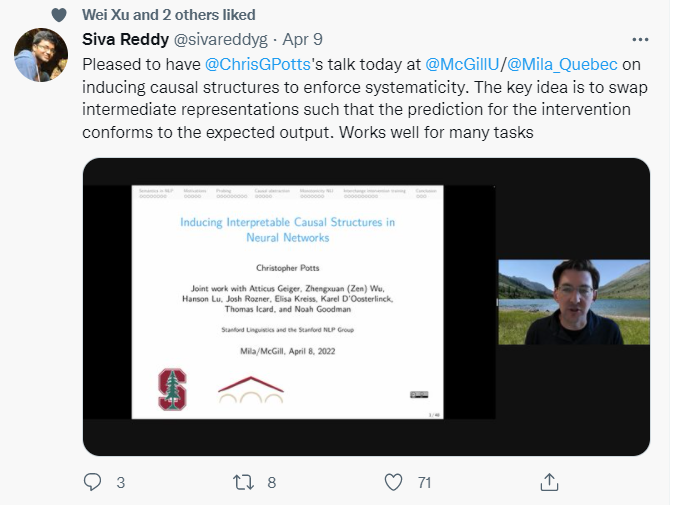Image resolution: width=690 pixels, height=505 pixels.
Task: Click the Stanford tree logo in slide
Action: click(172, 388)
